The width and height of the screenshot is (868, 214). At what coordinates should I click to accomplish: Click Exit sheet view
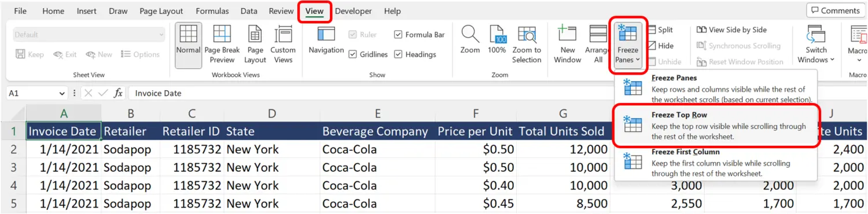click(x=65, y=54)
